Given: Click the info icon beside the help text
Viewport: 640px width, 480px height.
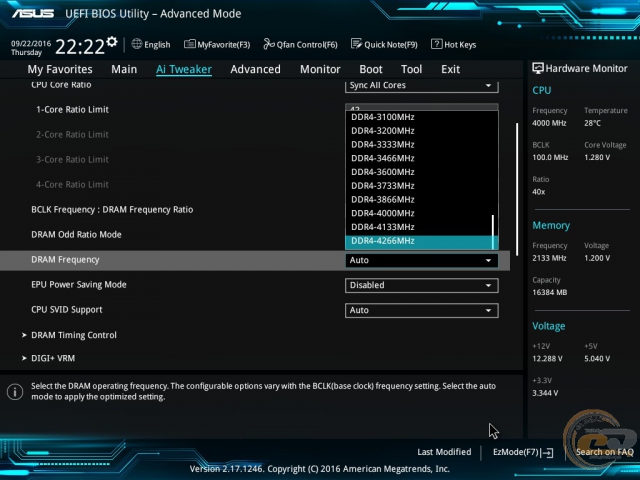Looking at the screenshot, I should click(15, 392).
